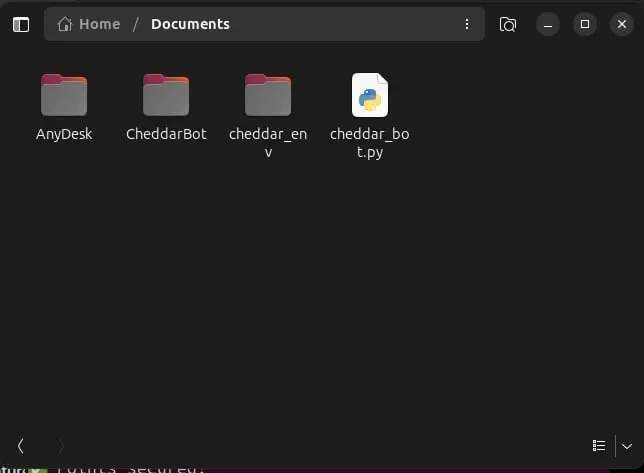Select the cheddar_env folder icon
Viewport: 644px width, 473px height.
[268, 95]
